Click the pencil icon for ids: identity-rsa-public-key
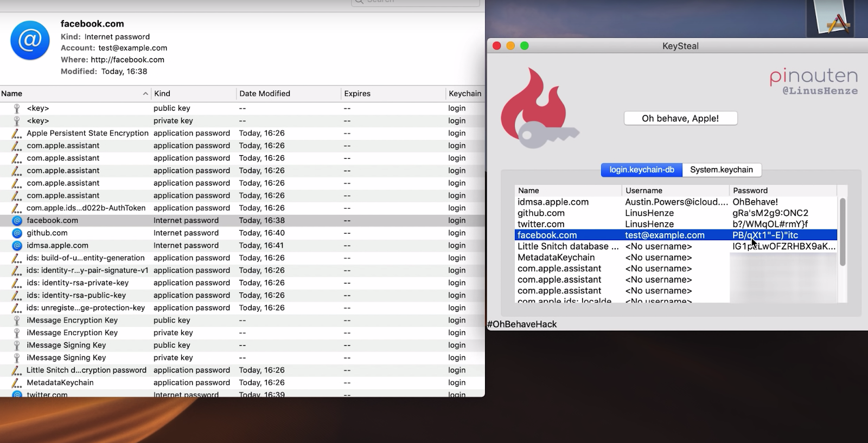Viewport: 868px width, 443px height. [17, 296]
